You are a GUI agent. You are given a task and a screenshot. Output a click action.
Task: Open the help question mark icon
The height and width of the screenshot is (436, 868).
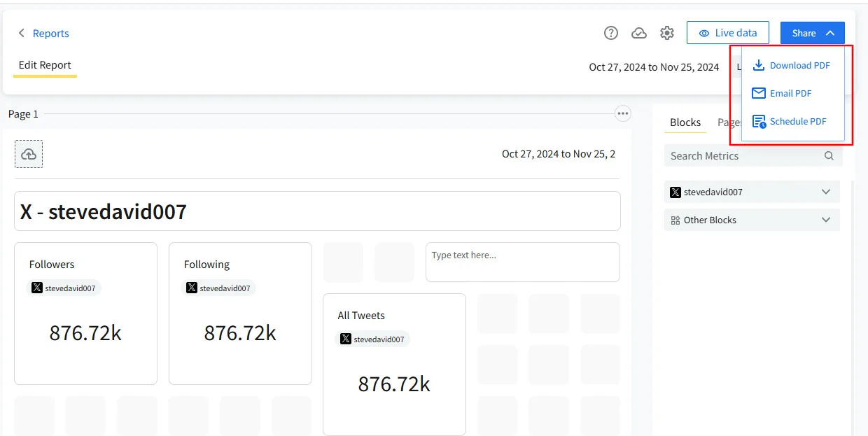[x=610, y=32]
